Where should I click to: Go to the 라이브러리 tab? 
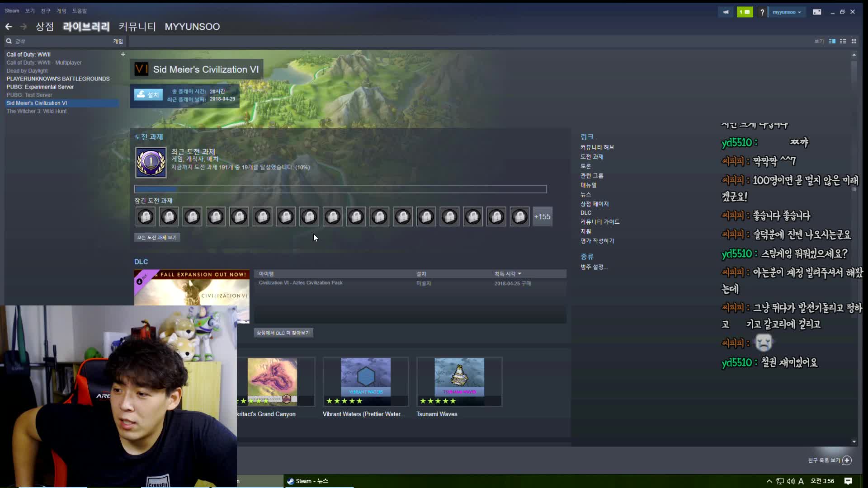pos(86,27)
